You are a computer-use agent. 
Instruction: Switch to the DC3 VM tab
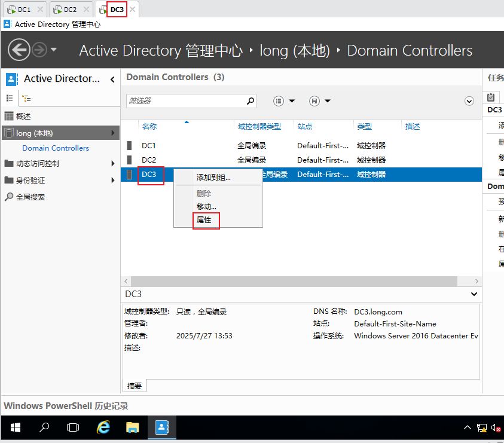point(117,10)
